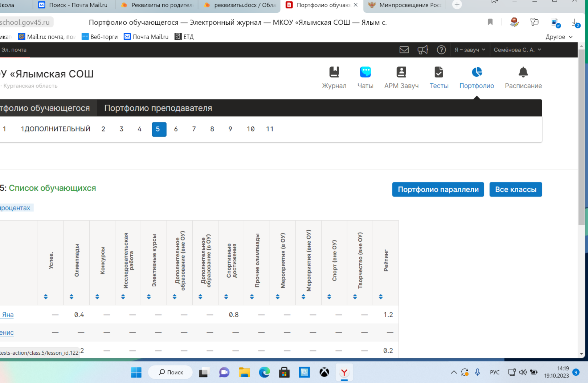Open the browser collections icon
This screenshot has width=588, height=383.
click(x=534, y=22)
